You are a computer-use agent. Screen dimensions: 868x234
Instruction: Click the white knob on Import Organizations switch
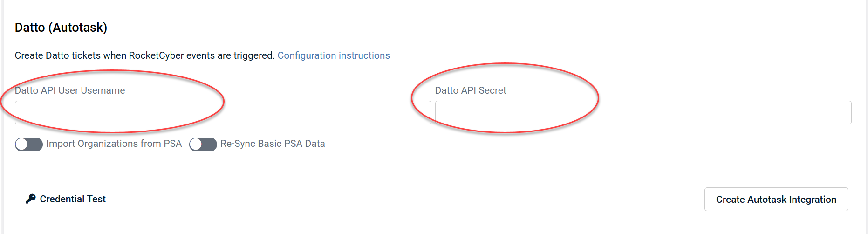pos(22,145)
